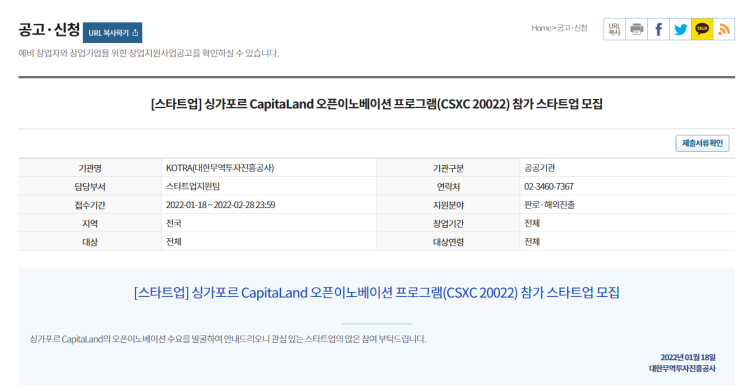Viewport: 743px width, 391px height.
Task: Select the 지역 label cell
Action: pyautogui.click(x=90, y=224)
